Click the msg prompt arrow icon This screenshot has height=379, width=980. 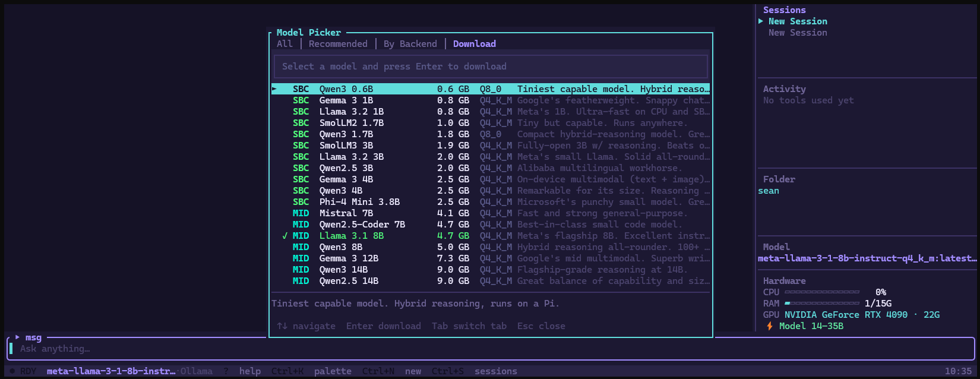pyautogui.click(x=18, y=337)
